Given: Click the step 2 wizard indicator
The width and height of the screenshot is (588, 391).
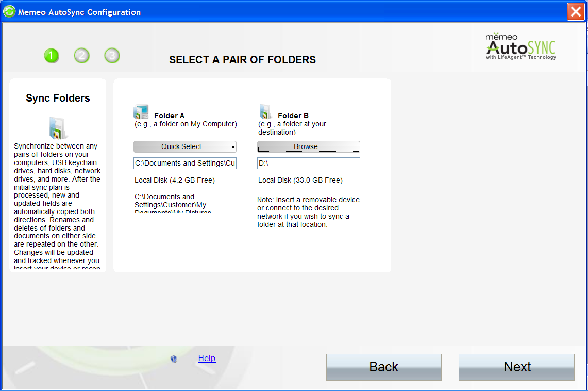Looking at the screenshot, I should coord(82,56).
